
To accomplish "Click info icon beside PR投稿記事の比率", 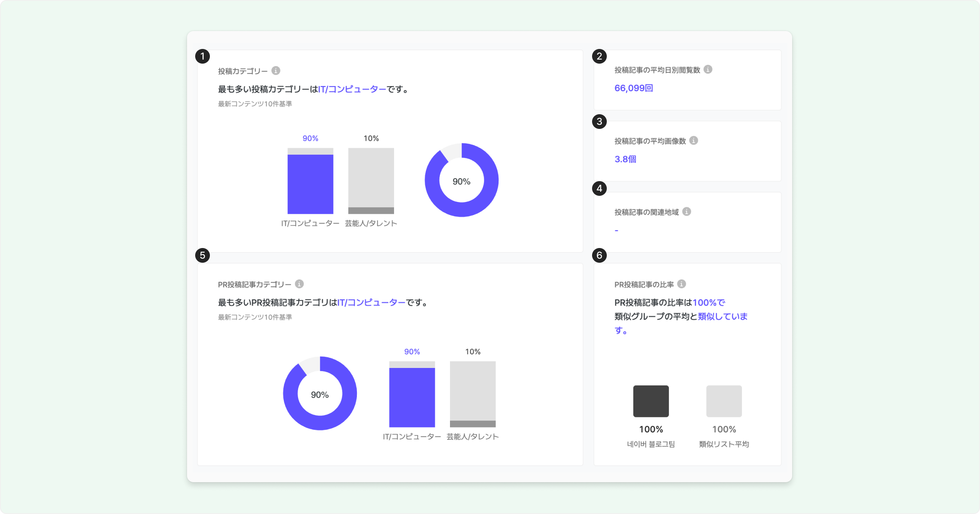I will (682, 284).
